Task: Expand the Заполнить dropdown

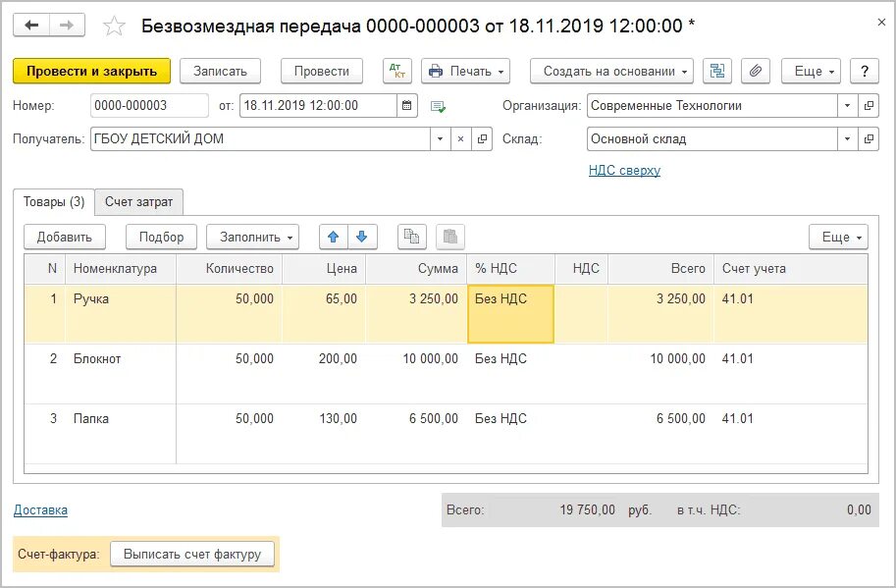Action: click(x=252, y=237)
